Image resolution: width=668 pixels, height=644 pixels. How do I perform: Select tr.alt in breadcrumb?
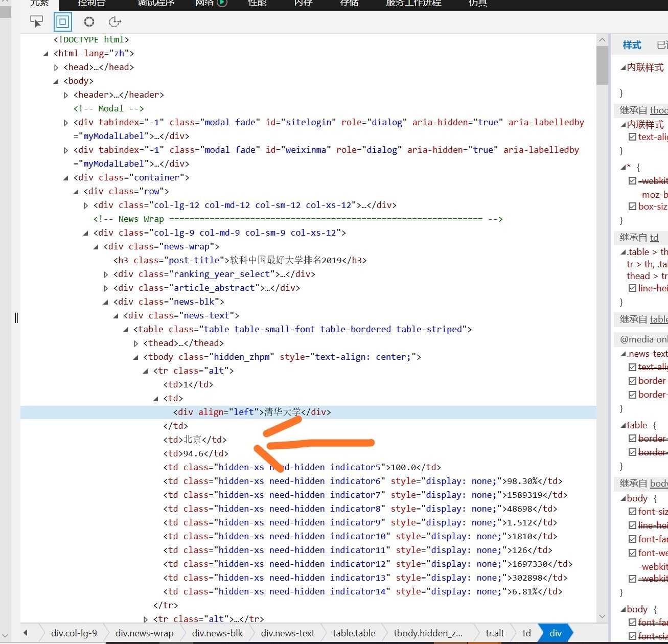click(495, 633)
